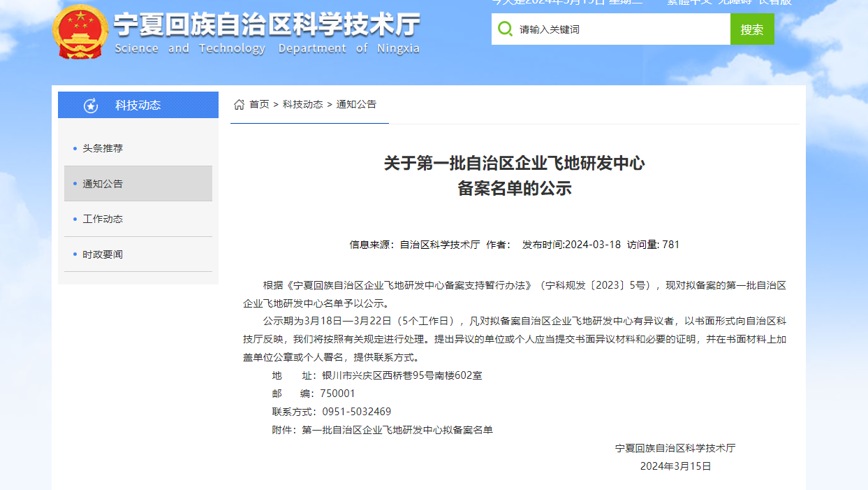Image resolution: width=868 pixels, height=490 pixels.
Task: Click the national emblem logo
Action: [x=82, y=31]
